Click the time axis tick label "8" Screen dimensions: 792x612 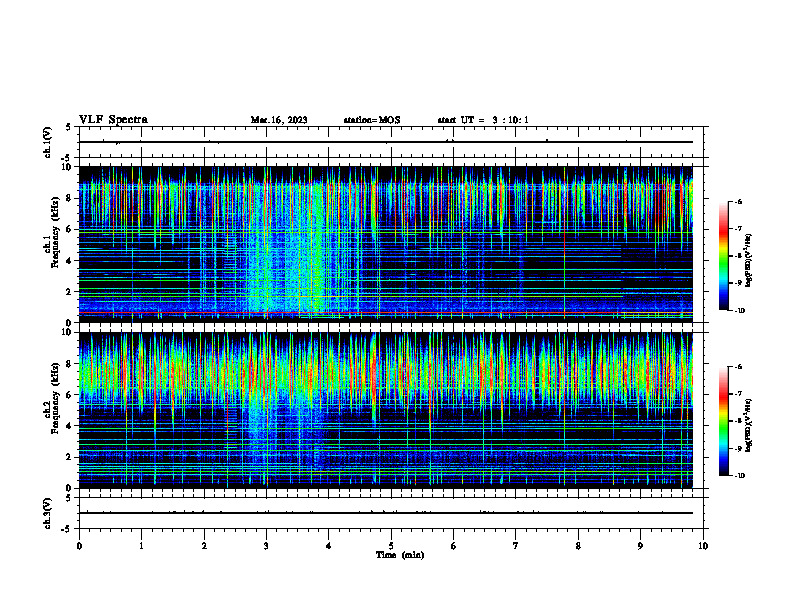tap(578, 546)
